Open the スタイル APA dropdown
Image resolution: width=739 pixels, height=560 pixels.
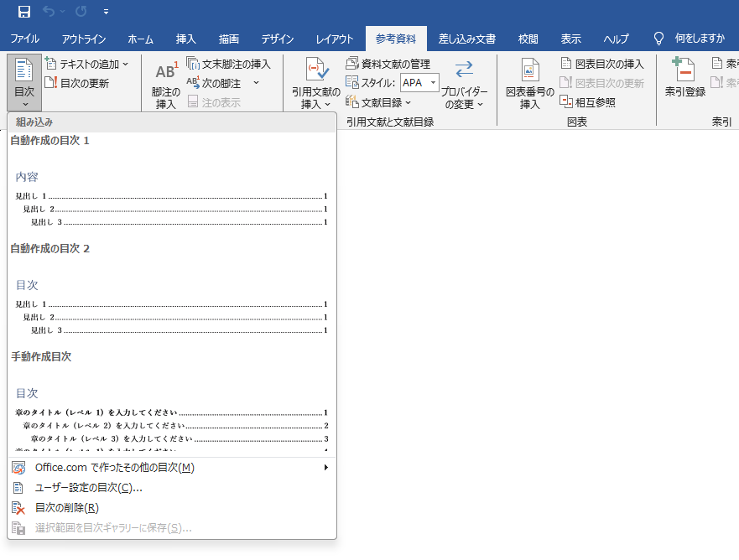tap(433, 82)
